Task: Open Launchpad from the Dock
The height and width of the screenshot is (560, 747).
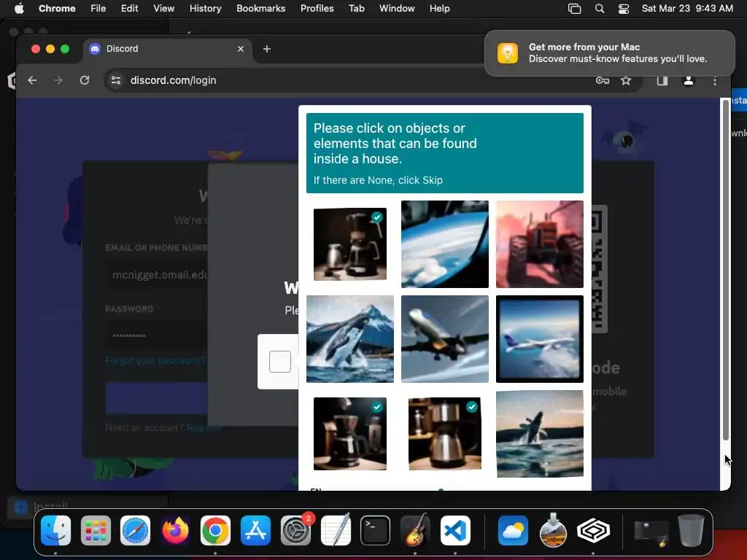Action: click(96, 530)
